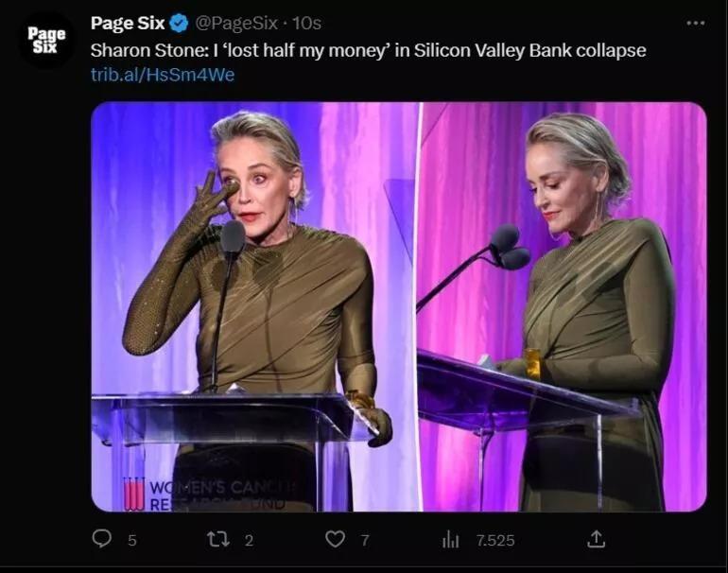Click the Sharon Stone headline tweet text
728x573 pixels.
click(x=368, y=50)
